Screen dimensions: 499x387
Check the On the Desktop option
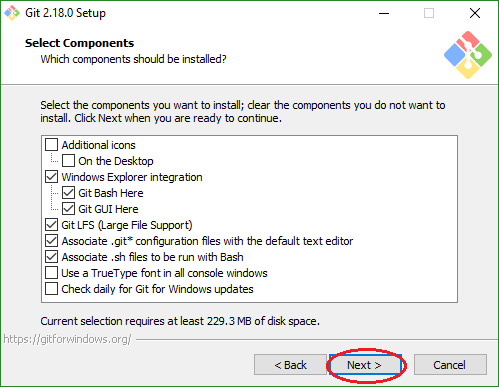68,161
